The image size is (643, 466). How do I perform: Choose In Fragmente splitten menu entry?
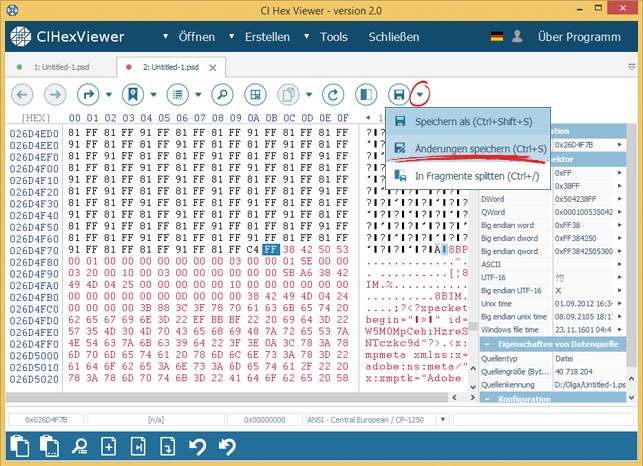point(468,176)
